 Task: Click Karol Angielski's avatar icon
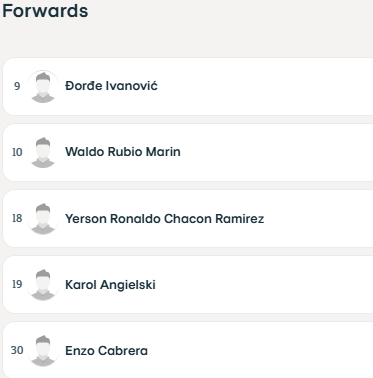pos(43,284)
